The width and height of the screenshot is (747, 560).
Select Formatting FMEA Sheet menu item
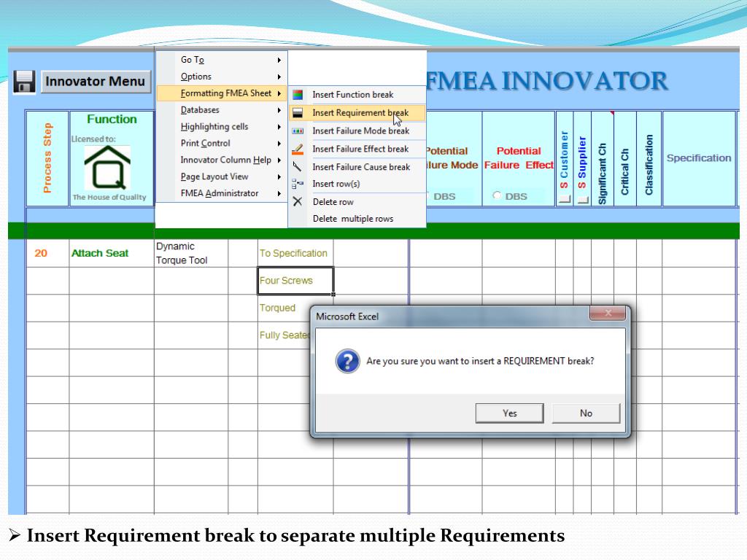(222, 93)
